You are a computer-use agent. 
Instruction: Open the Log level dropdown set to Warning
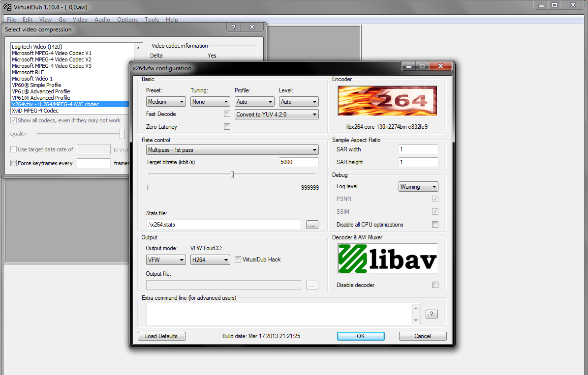tap(418, 187)
